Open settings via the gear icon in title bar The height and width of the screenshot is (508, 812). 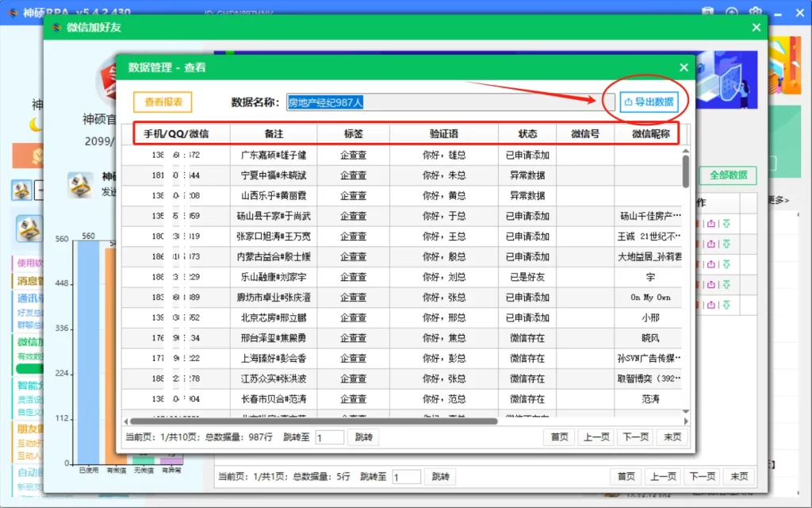pos(755,12)
